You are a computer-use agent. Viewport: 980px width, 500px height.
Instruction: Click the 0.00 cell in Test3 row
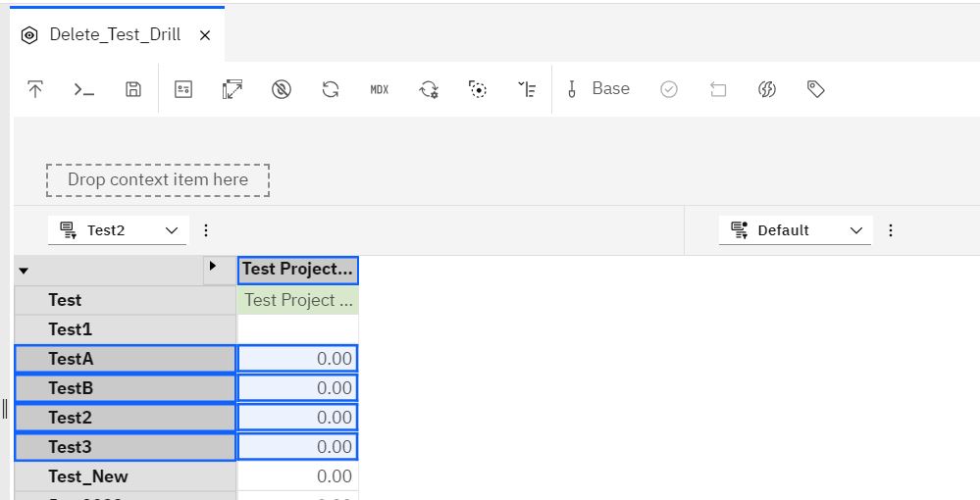click(x=297, y=447)
